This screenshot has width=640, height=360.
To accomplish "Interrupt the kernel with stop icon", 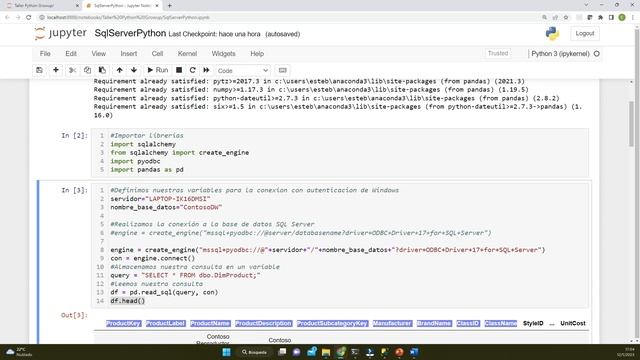I will tap(179, 70).
